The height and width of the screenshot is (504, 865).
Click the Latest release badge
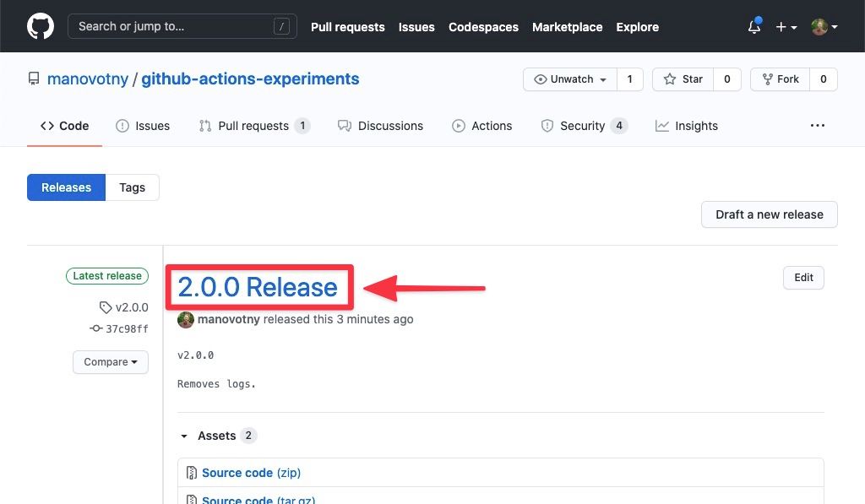[x=107, y=276]
